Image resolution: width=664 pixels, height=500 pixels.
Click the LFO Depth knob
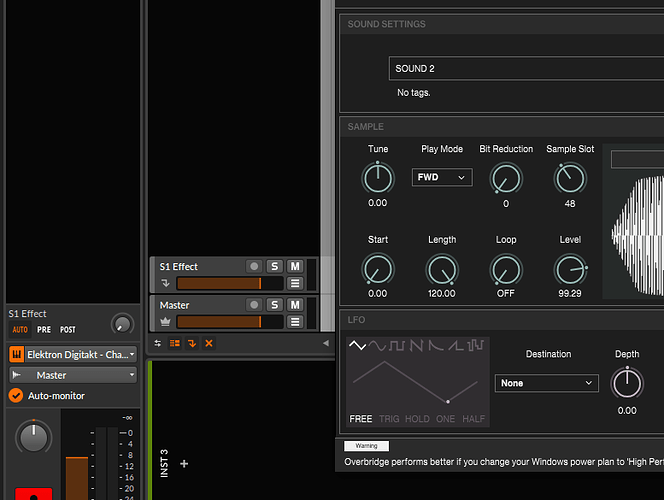coord(627,384)
